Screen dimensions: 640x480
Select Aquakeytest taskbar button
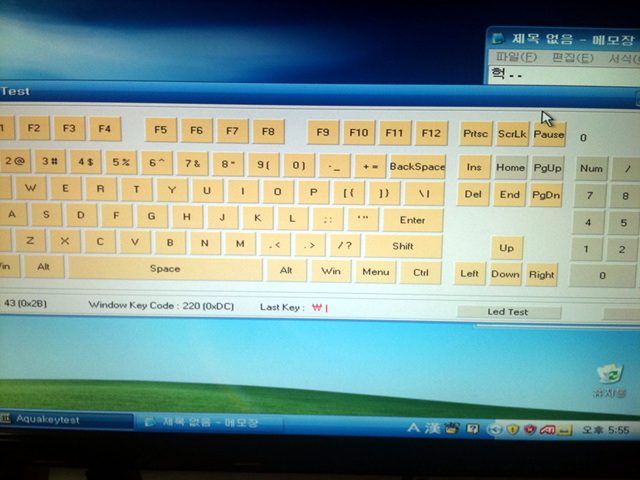67,420
